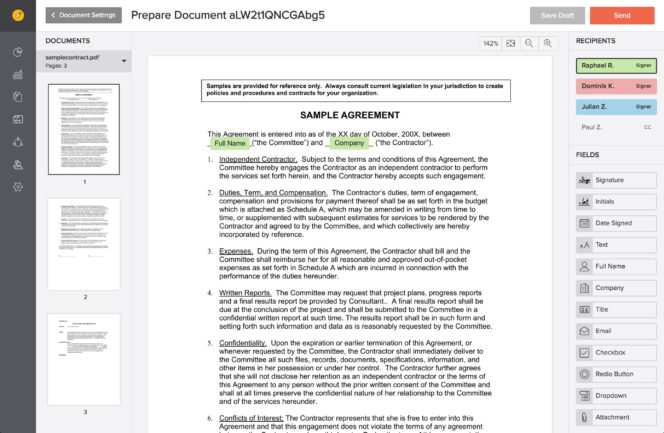Select recipient Raphael R. signer

tap(616, 66)
